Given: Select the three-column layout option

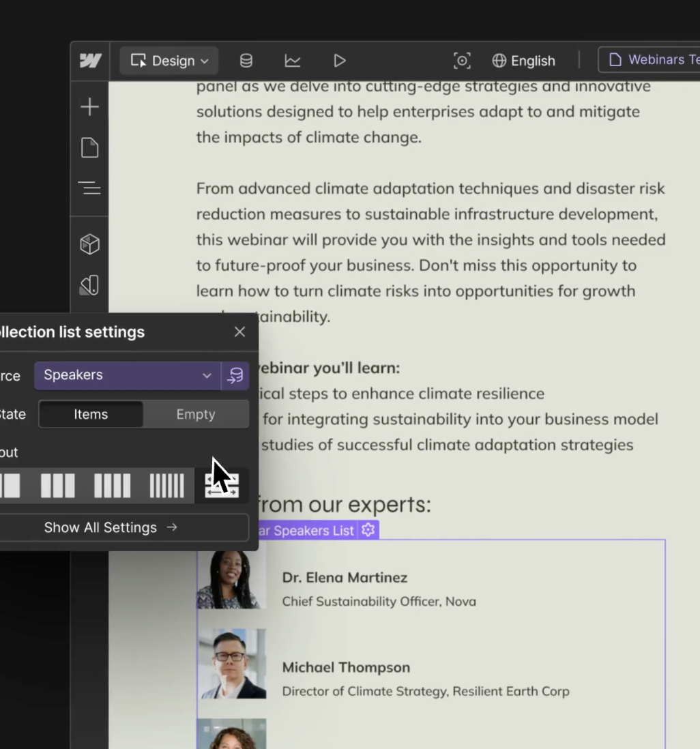Looking at the screenshot, I should tap(58, 486).
